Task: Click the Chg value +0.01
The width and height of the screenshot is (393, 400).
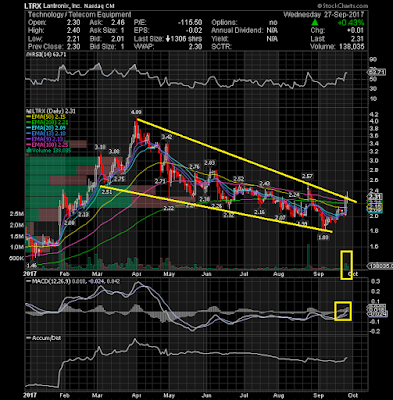Action: click(x=355, y=31)
